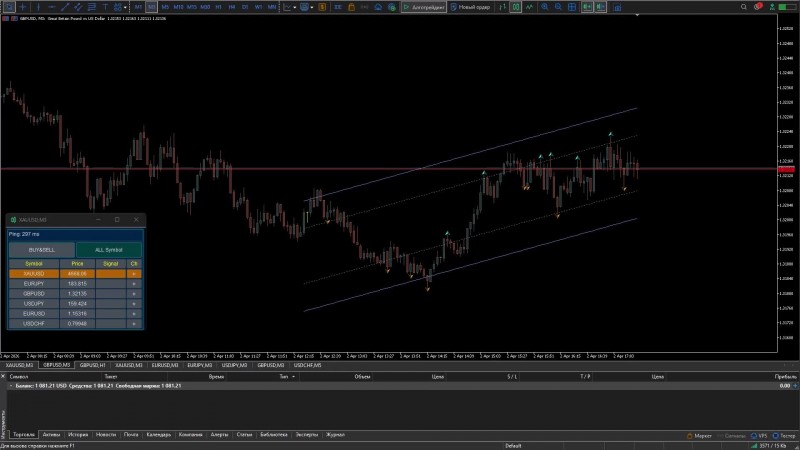Click the red current price label
Screen dimensions: 800x450
coord(786,169)
